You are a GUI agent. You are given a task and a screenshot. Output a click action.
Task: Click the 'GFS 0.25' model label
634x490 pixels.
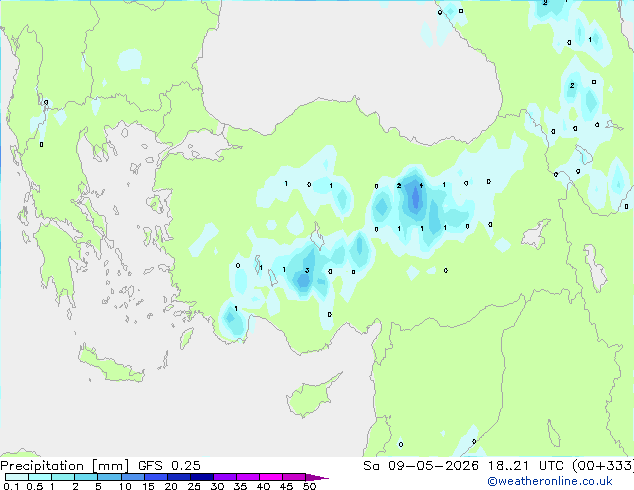click(169, 466)
